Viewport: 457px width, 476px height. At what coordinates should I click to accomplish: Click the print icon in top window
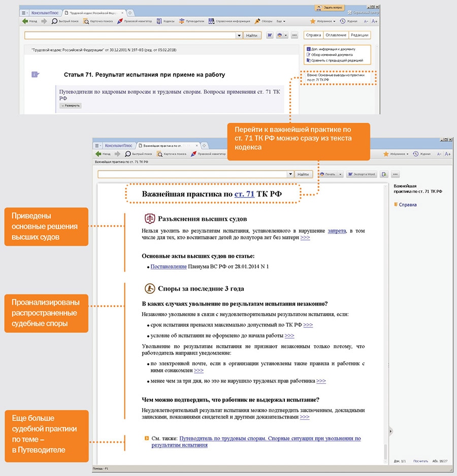(280, 35)
